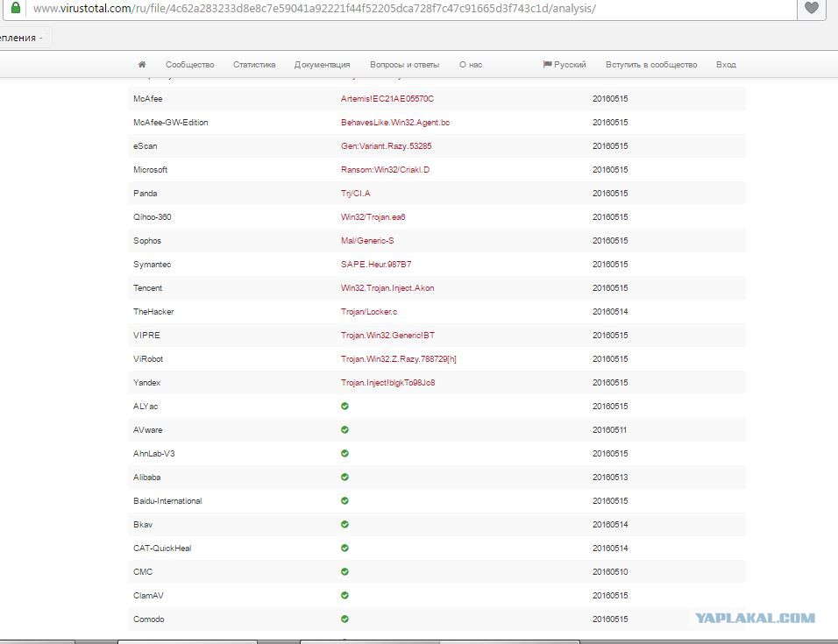
Task: Select the Panda antivirus name
Action: 146,194
